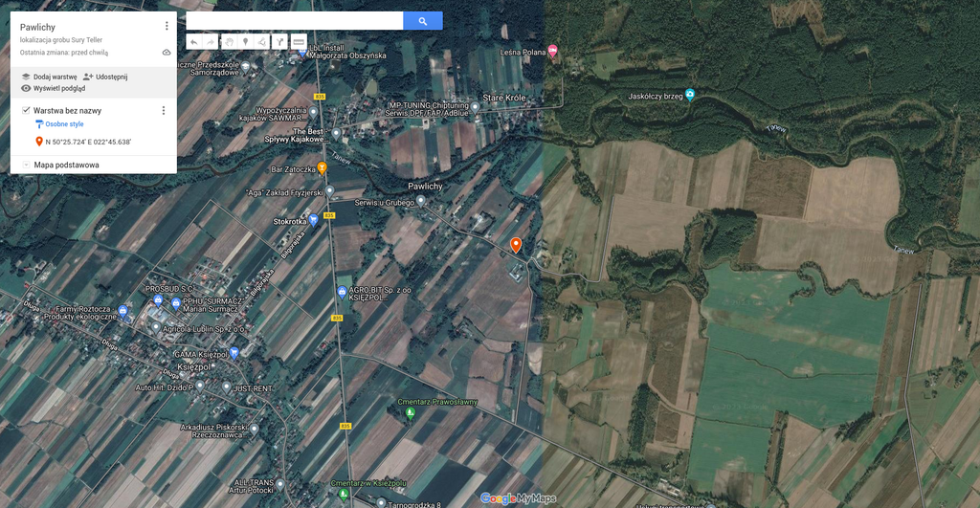Select the measure distance ruler tool

point(298,42)
